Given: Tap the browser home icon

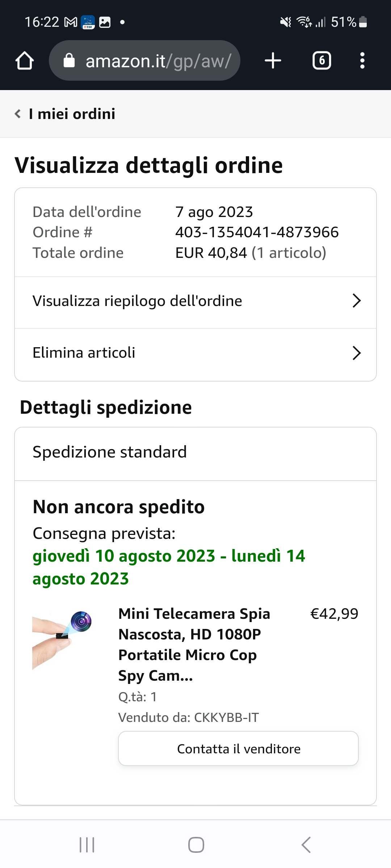Looking at the screenshot, I should pos(25,60).
